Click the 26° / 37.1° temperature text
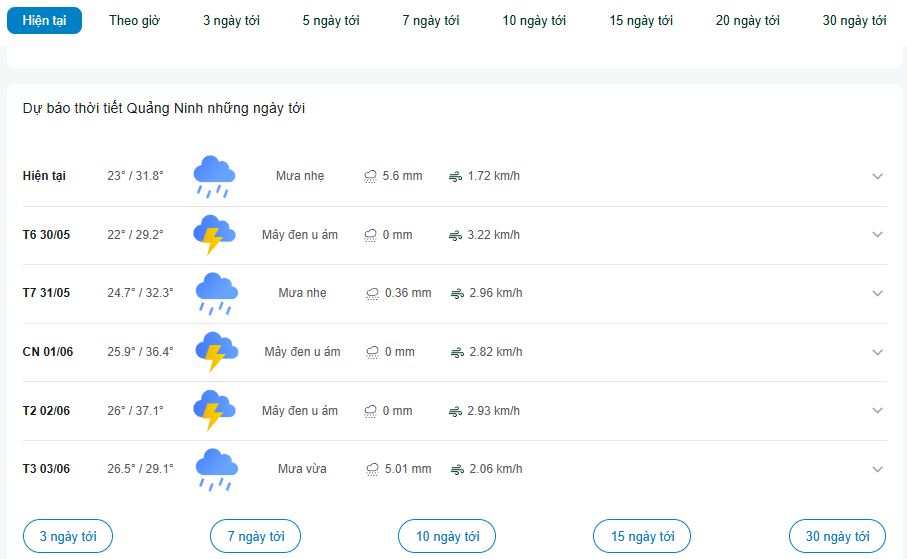The height and width of the screenshot is (559, 907). point(135,411)
